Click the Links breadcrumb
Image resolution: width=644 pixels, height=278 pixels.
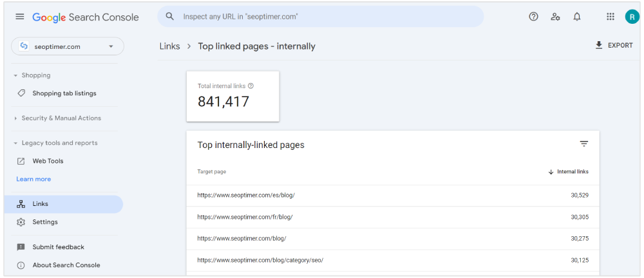(x=169, y=46)
